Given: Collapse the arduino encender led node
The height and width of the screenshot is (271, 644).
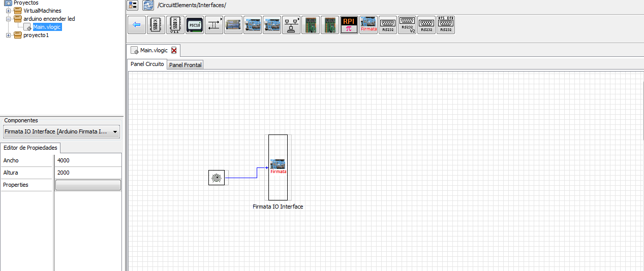Looking at the screenshot, I should [8, 19].
